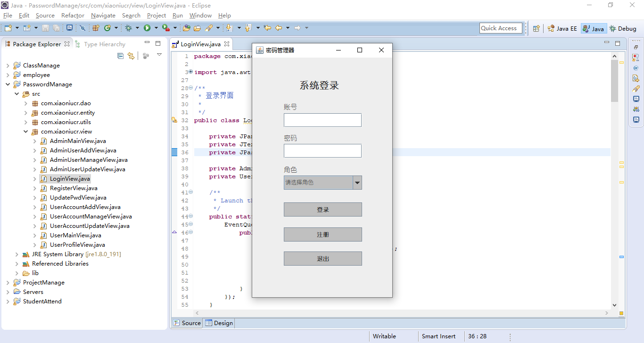Click the Save toolbar icon
Viewport: 644px width, 343px height.
[x=45, y=28]
